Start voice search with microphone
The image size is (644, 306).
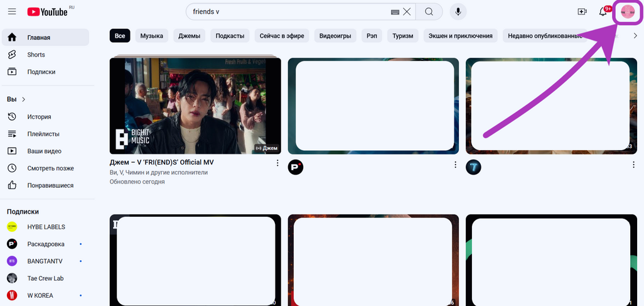pos(459,12)
